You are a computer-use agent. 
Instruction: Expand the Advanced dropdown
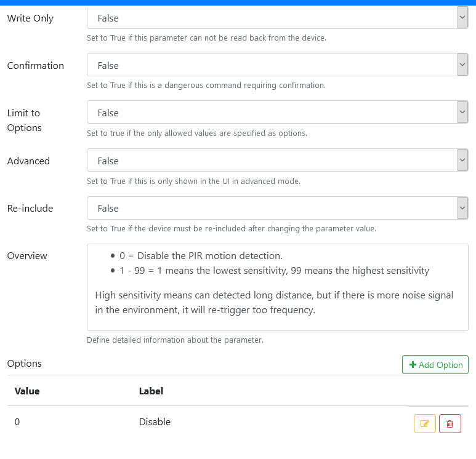[x=277, y=161]
